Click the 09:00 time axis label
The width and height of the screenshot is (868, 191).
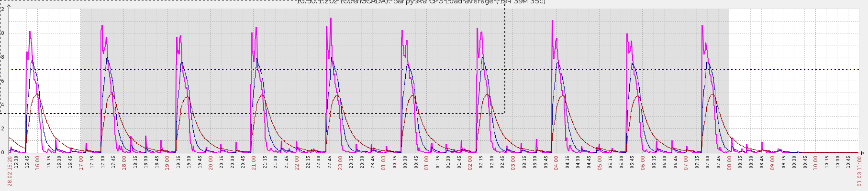point(772,162)
